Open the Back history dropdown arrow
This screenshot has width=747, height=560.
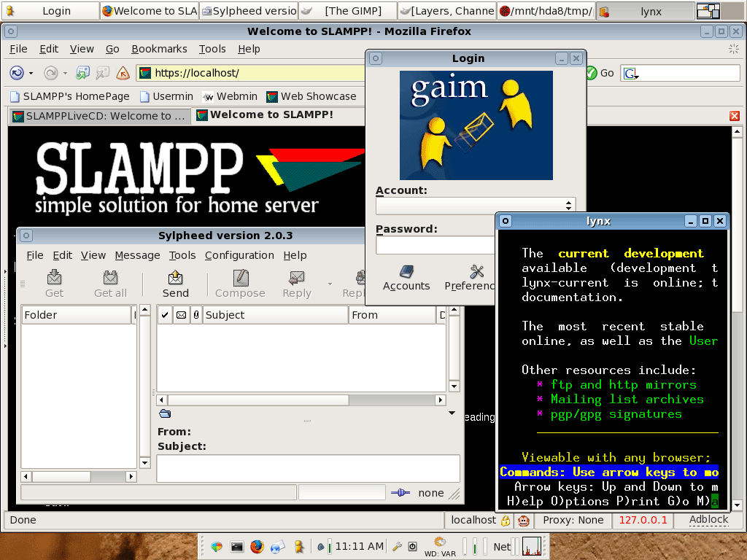tap(31, 74)
